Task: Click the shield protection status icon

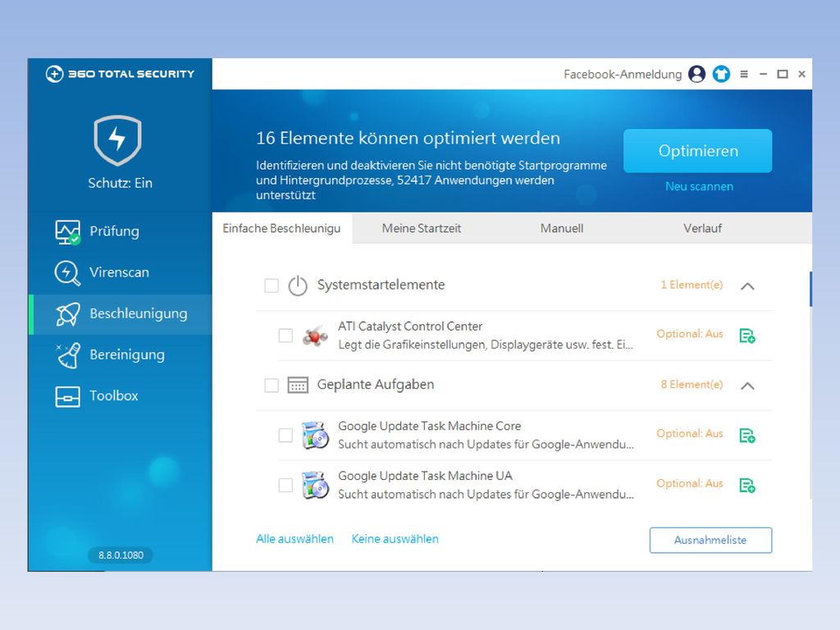Action: tap(118, 140)
